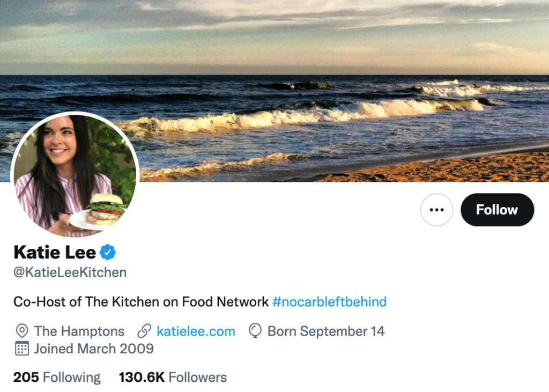
Task: Click the @KatieLeeKitchen handle
Action: [70, 272]
